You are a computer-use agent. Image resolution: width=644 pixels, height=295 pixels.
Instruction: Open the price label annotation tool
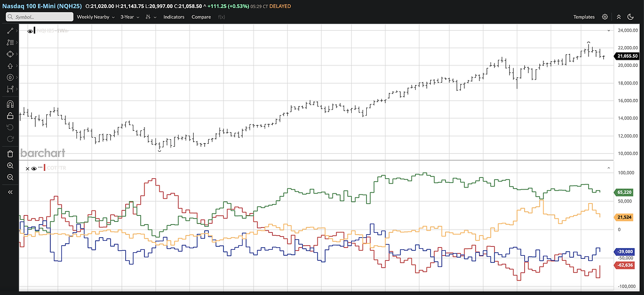point(10,77)
